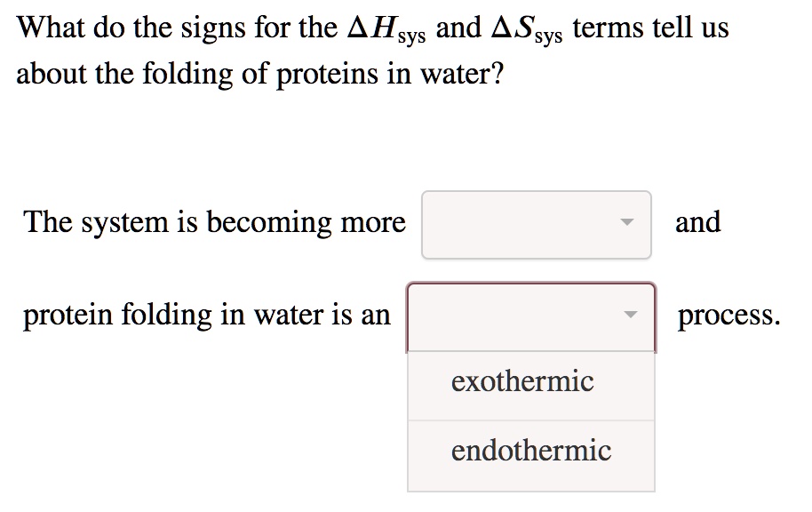Viewport: 812px width, 512px height.
Task: Click the word 'exothermic' in the open list
Action: [x=521, y=380]
